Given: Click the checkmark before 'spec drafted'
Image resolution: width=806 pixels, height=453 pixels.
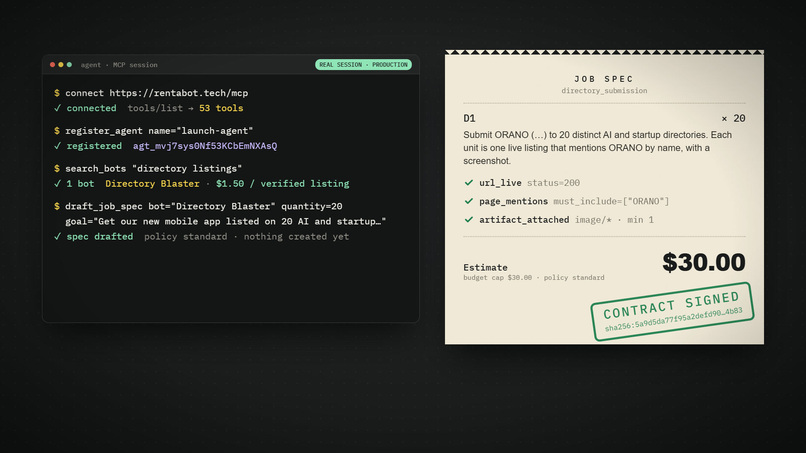Looking at the screenshot, I should (x=57, y=237).
